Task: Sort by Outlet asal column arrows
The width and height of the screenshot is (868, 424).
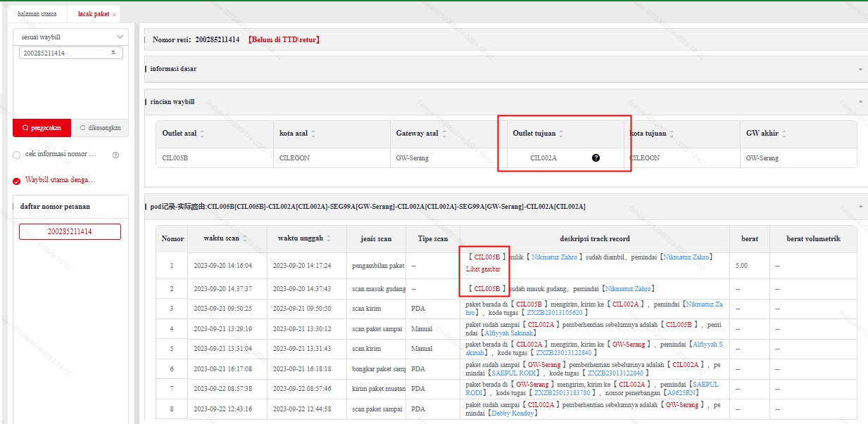Action: click(x=203, y=134)
